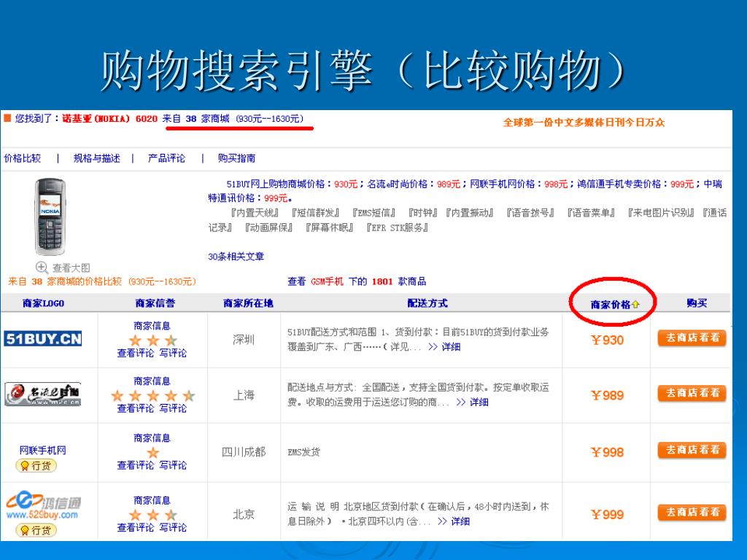The width and height of the screenshot is (747, 560).
Task: Click 写评论 in 北京 row
Action: 173,527
